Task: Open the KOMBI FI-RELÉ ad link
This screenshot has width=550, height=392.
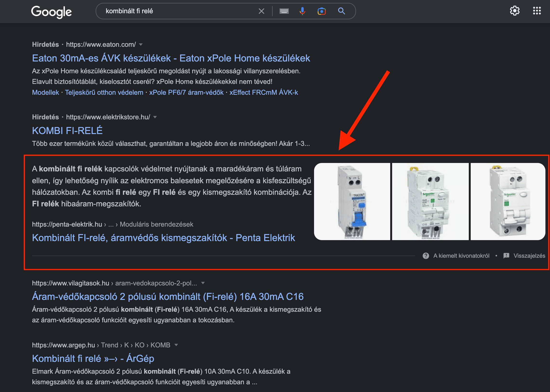Action: [x=67, y=131]
